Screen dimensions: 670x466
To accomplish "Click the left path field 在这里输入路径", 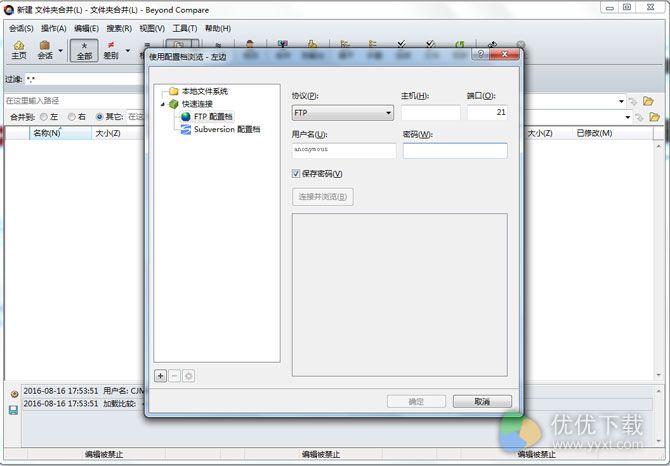I will [x=75, y=101].
